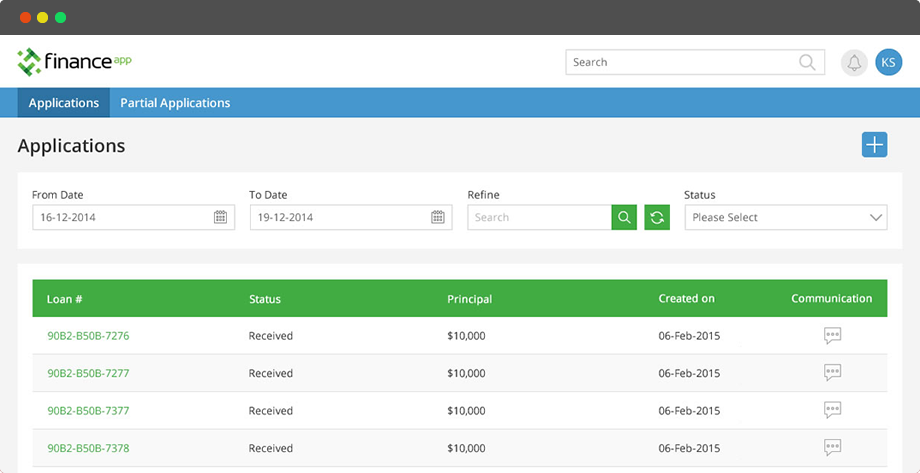Add a new application with plus button

tap(874, 144)
